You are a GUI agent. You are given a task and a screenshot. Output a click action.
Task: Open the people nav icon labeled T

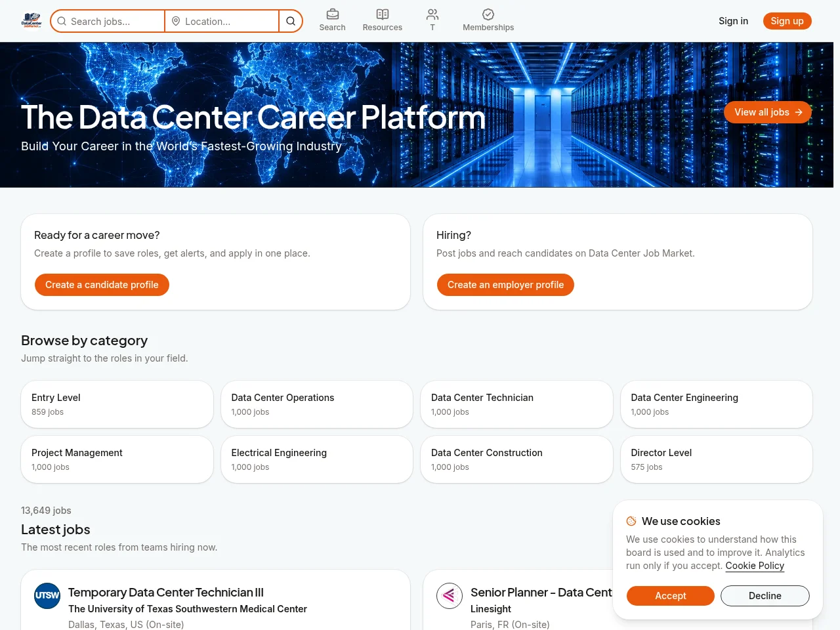point(432,20)
